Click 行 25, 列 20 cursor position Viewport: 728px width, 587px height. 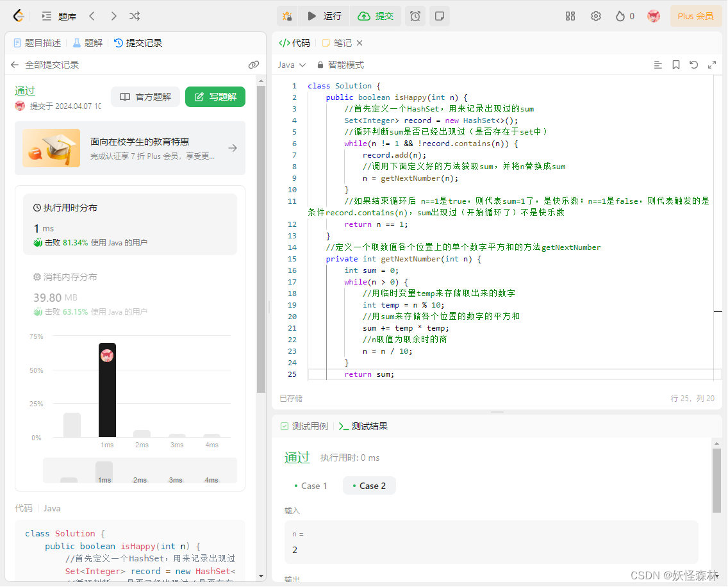(692, 399)
